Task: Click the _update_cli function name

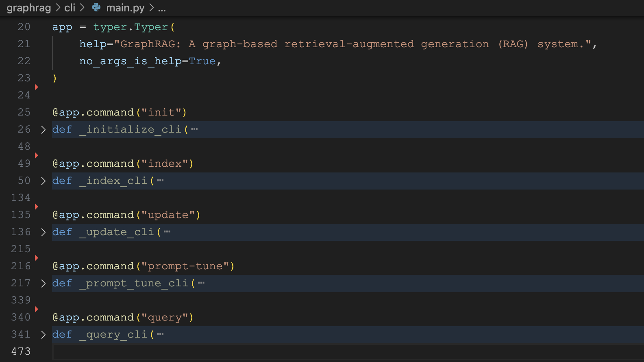Action: (x=117, y=232)
